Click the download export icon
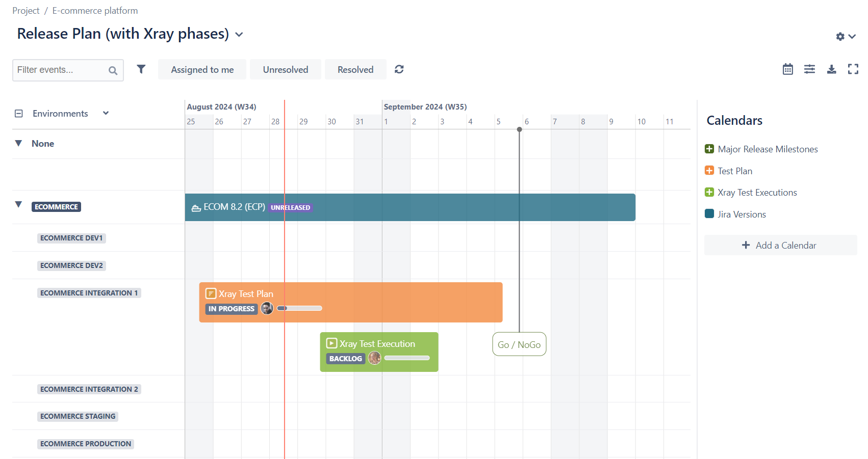Image resolution: width=868 pixels, height=459 pixels. tap(831, 69)
